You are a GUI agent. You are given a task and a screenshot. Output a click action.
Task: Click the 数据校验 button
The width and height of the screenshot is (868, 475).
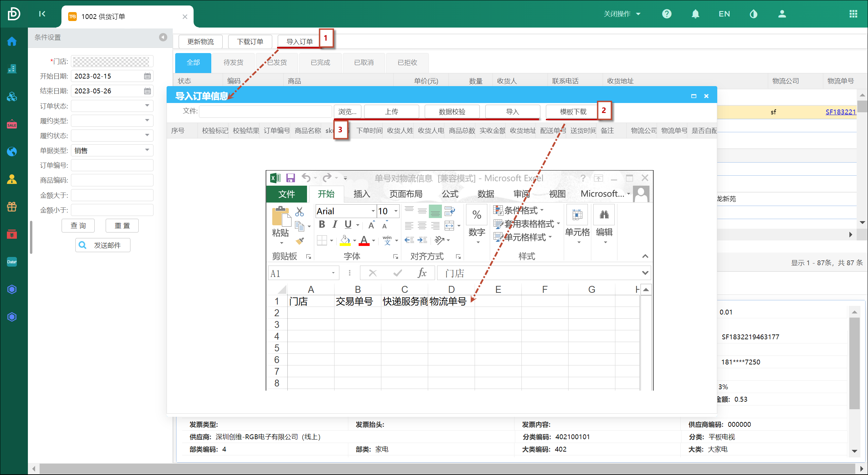click(452, 112)
